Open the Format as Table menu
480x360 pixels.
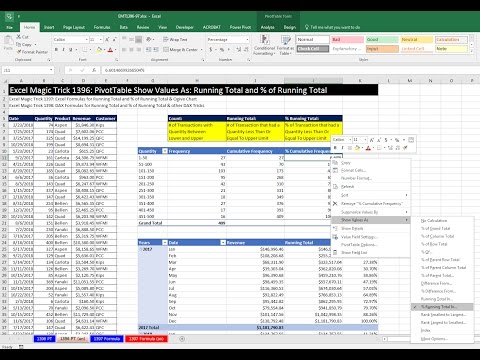(285, 45)
